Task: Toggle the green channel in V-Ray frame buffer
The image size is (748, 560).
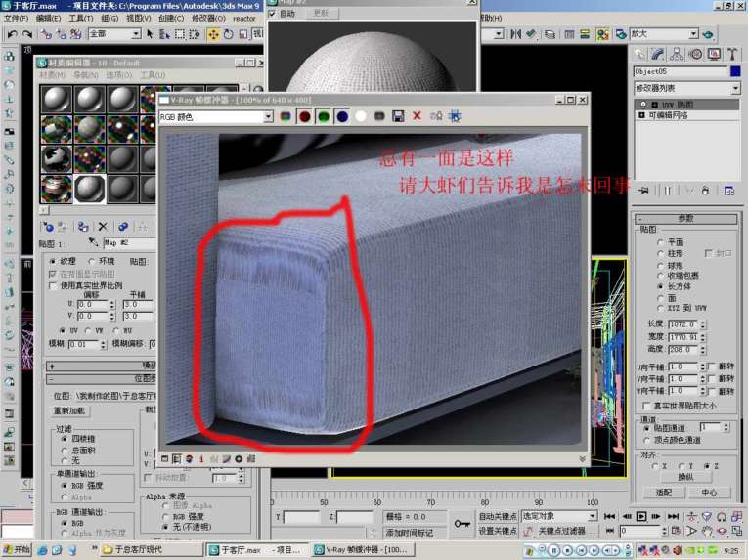Action: (323, 116)
